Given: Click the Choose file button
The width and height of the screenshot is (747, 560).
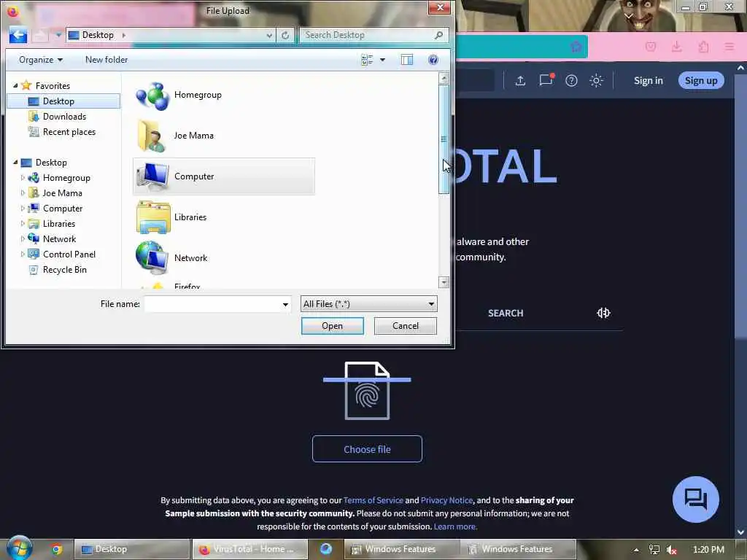Looking at the screenshot, I should tap(367, 449).
